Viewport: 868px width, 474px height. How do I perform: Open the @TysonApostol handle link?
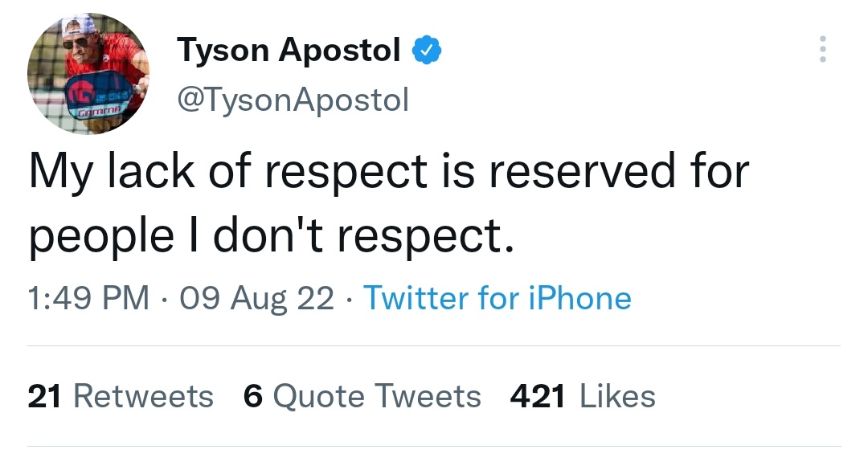(293, 100)
